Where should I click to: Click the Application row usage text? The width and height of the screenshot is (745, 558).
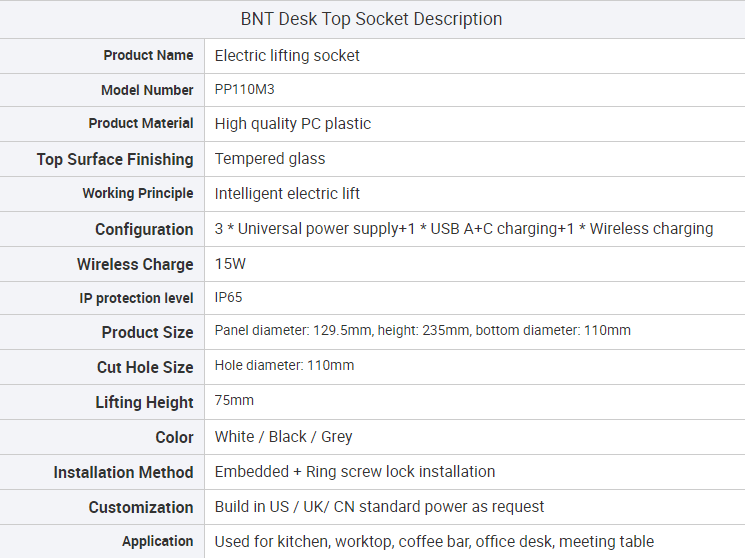pyautogui.click(x=434, y=542)
